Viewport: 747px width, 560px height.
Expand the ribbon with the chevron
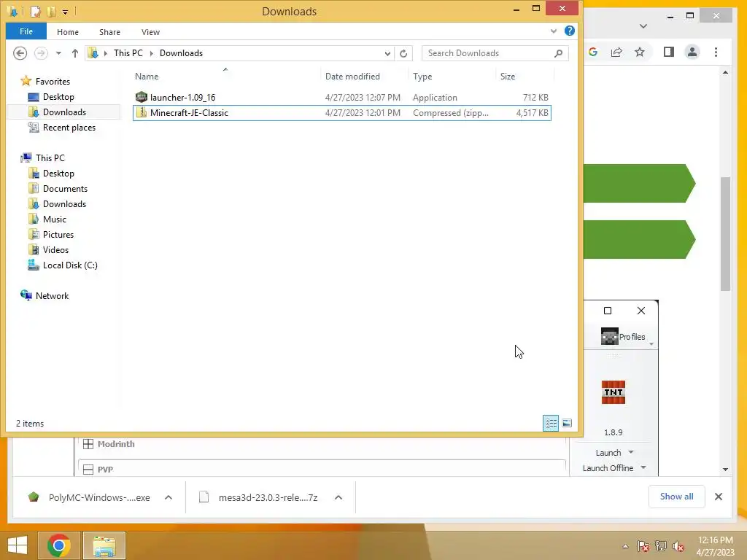pyautogui.click(x=553, y=31)
